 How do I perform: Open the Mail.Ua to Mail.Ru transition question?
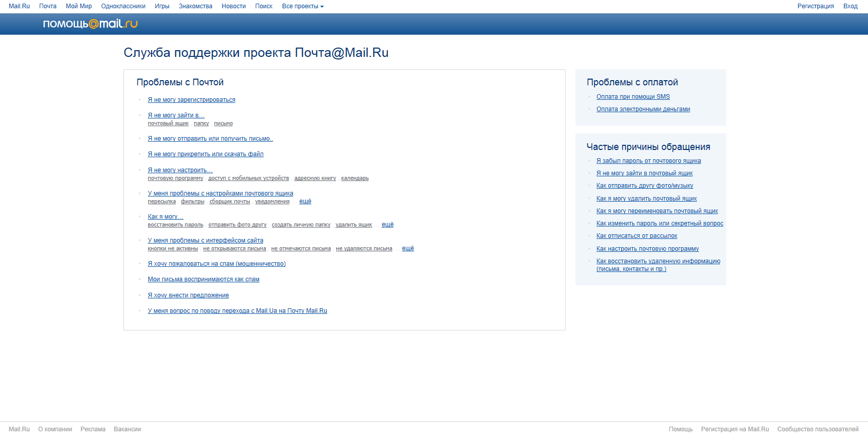pyautogui.click(x=237, y=311)
